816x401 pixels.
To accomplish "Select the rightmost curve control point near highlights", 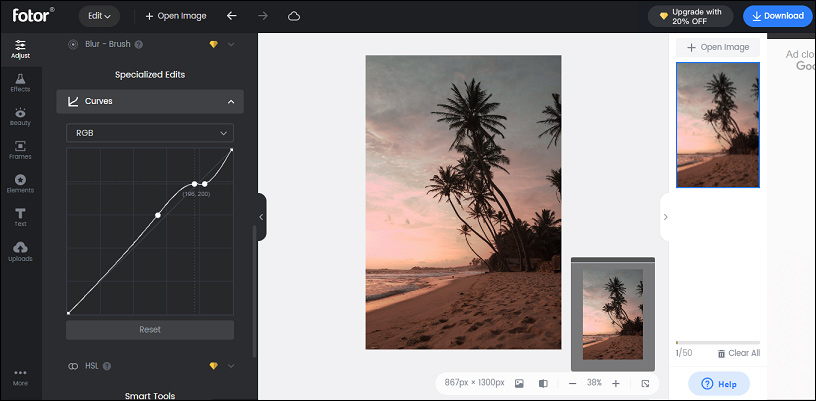I will coord(205,184).
